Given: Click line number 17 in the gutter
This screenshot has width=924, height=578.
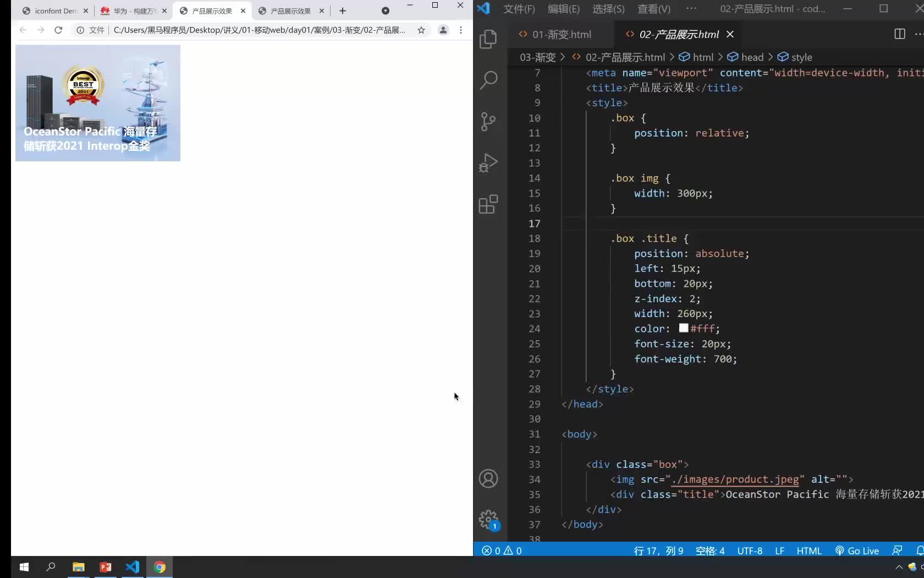Looking at the screenshot, I should coord(535,223).
